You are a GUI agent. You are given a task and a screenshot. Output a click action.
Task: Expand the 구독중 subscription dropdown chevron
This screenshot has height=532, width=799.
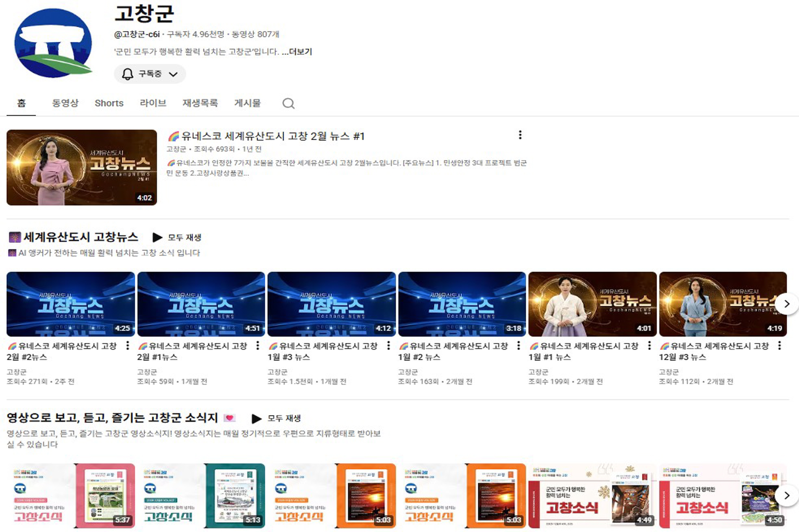[173, 74]
